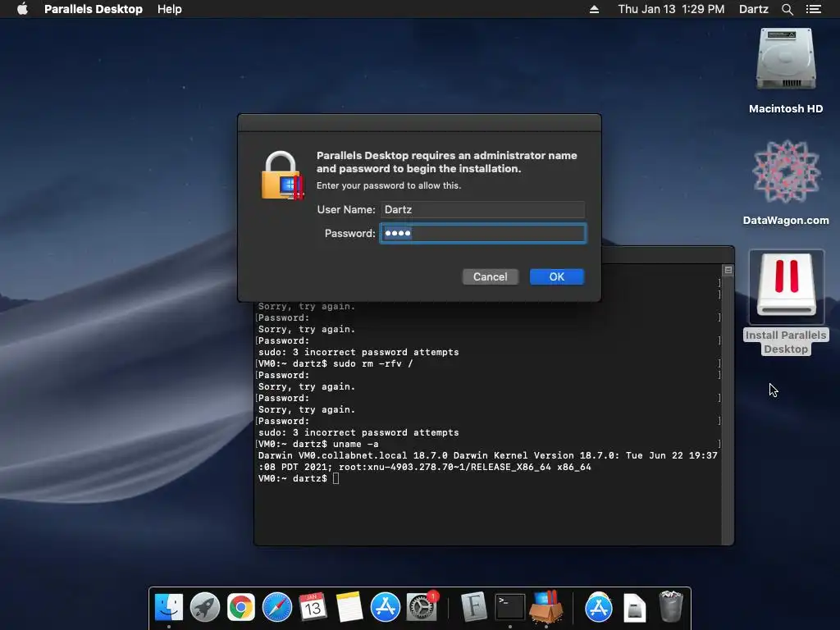Open Finder from the Dock

pos(169,608)
